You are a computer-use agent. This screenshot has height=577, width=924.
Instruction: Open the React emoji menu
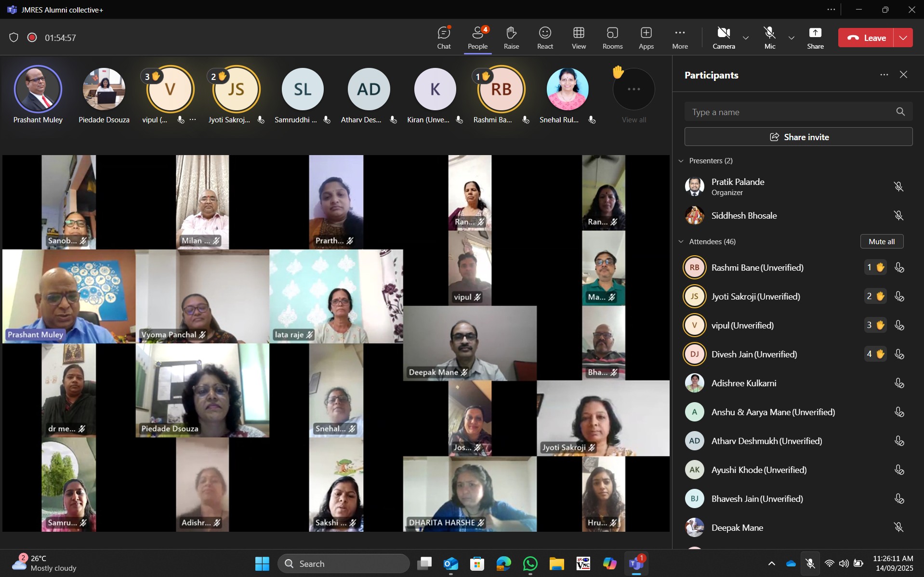pyautogui.click(x=545, y=38)
